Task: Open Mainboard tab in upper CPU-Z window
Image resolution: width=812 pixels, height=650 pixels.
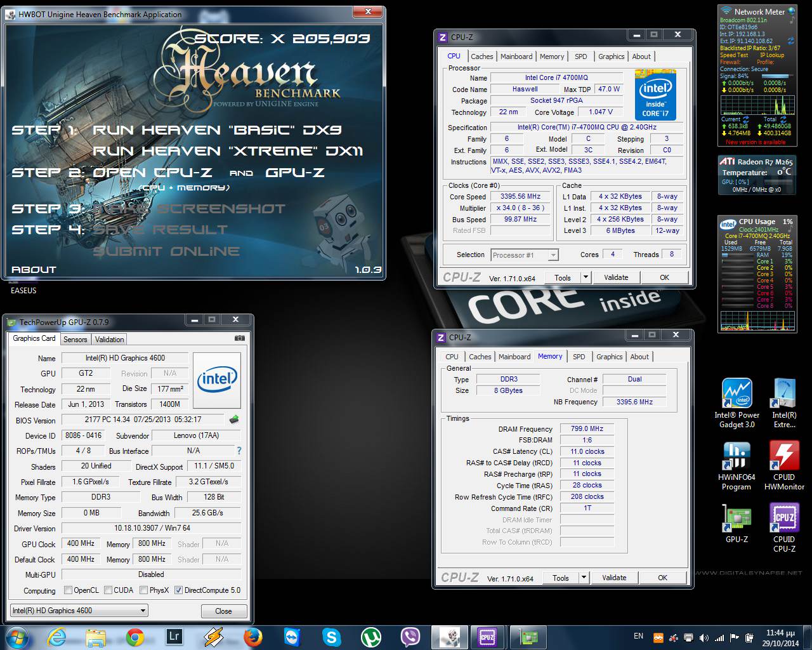Action: [516, 56]
